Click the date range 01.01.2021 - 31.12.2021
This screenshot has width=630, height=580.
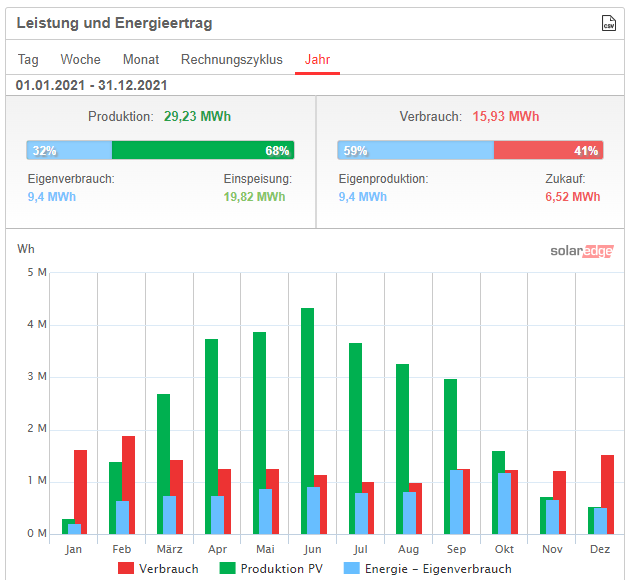[91, 85]
